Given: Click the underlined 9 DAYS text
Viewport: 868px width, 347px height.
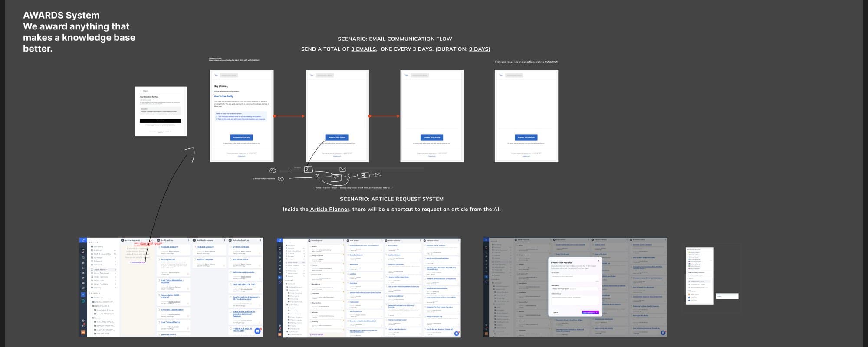Looking at the screenshot, I should 480,49.
